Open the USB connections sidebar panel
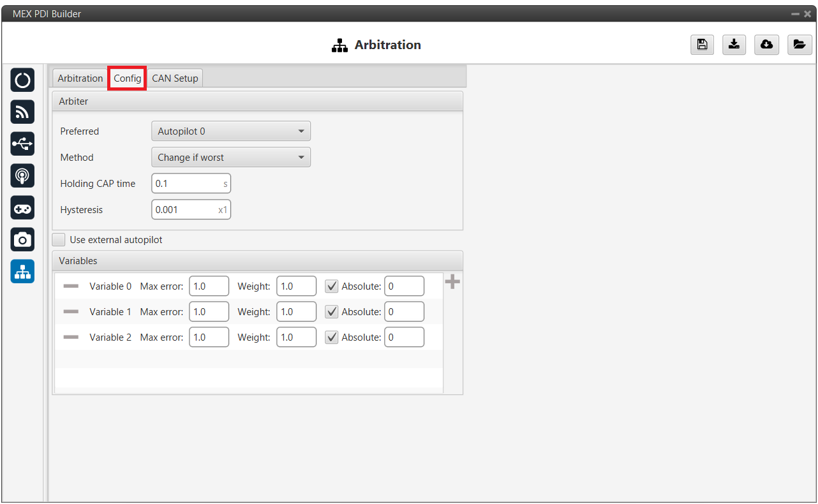This screenshot has height=504, width=818. pyautogui.click(x=22, y=144)
